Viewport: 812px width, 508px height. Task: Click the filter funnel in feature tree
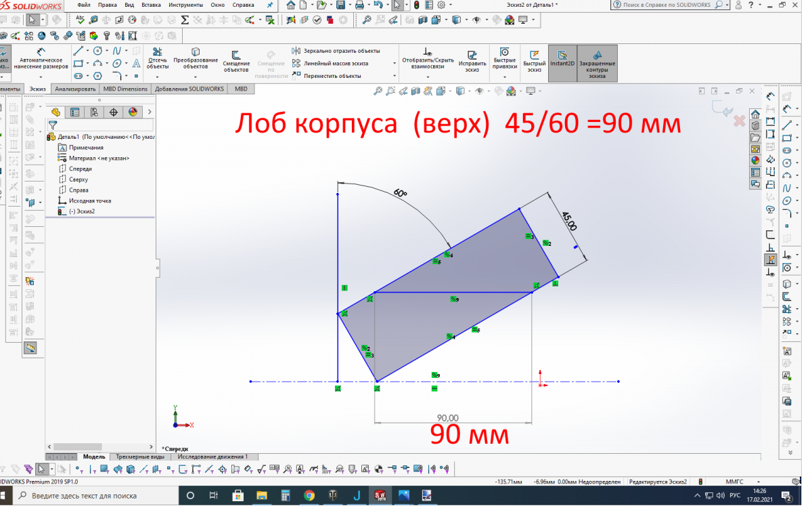click(x=53, y=125)
